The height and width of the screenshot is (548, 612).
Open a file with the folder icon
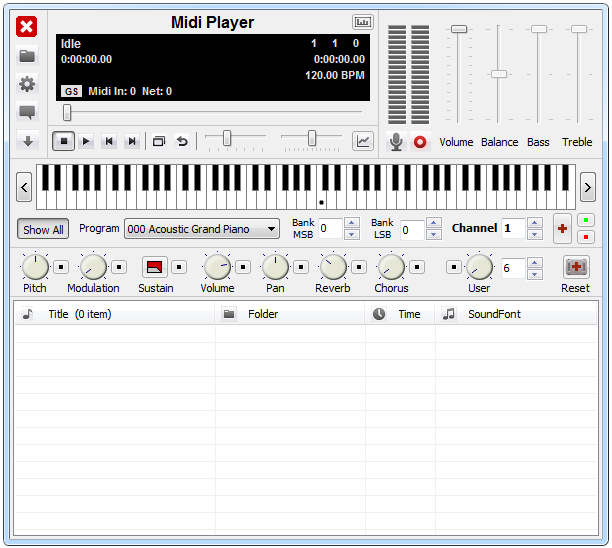point(27,56)
